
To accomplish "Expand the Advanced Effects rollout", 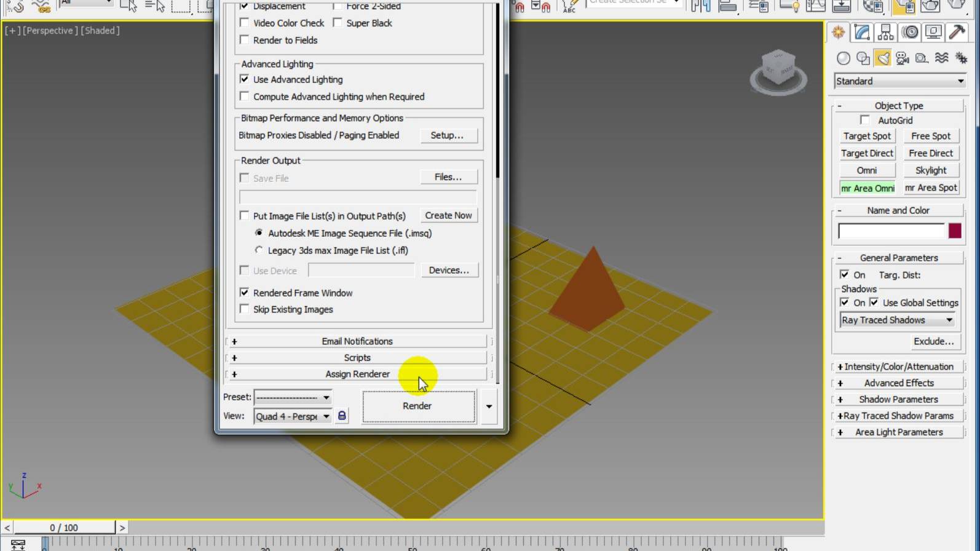I will [x=898, y=383].
